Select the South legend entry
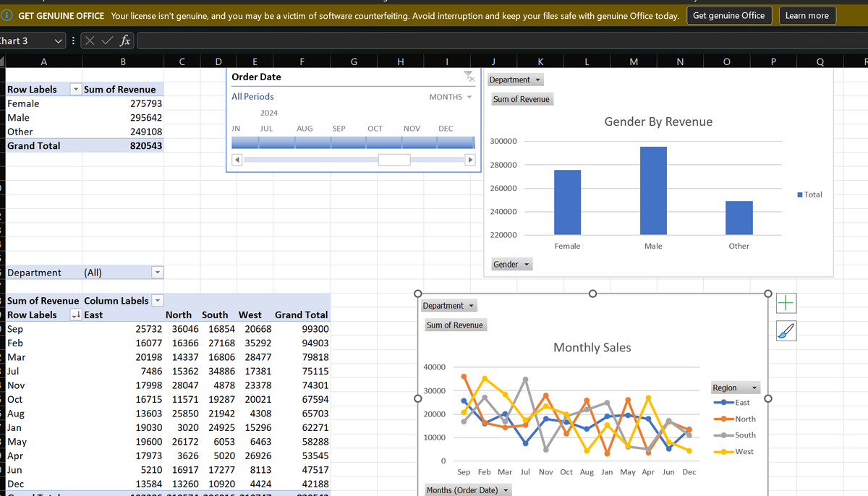 pos(735,435)
